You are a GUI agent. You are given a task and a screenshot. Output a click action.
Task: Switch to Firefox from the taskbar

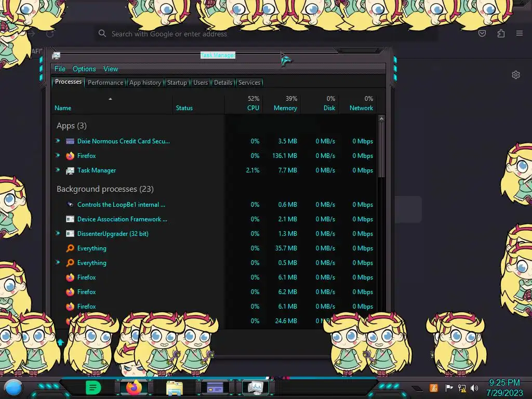point(134,388)
